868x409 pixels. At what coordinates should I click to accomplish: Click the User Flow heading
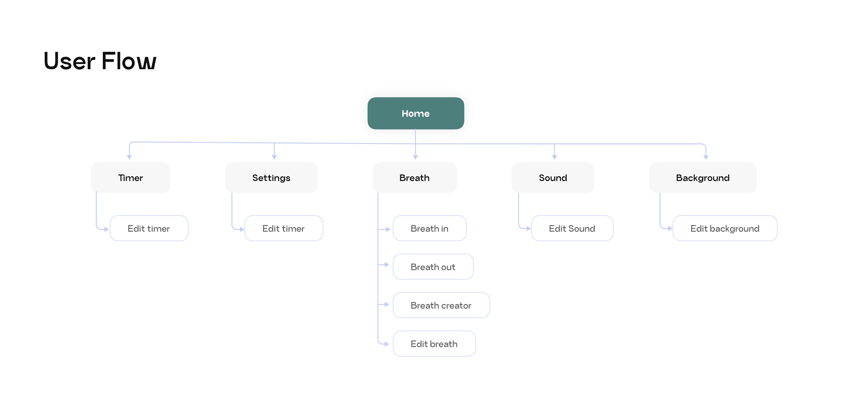100,61
